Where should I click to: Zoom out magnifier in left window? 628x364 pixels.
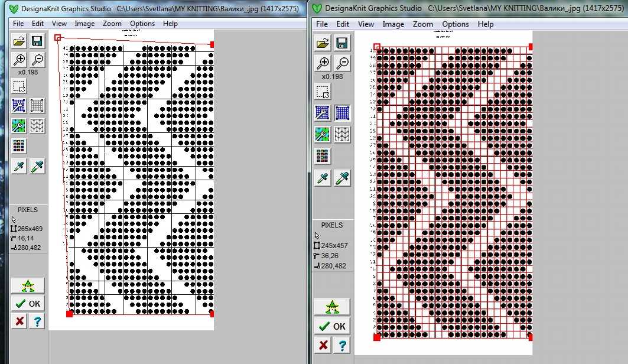(x=37, y=60)
